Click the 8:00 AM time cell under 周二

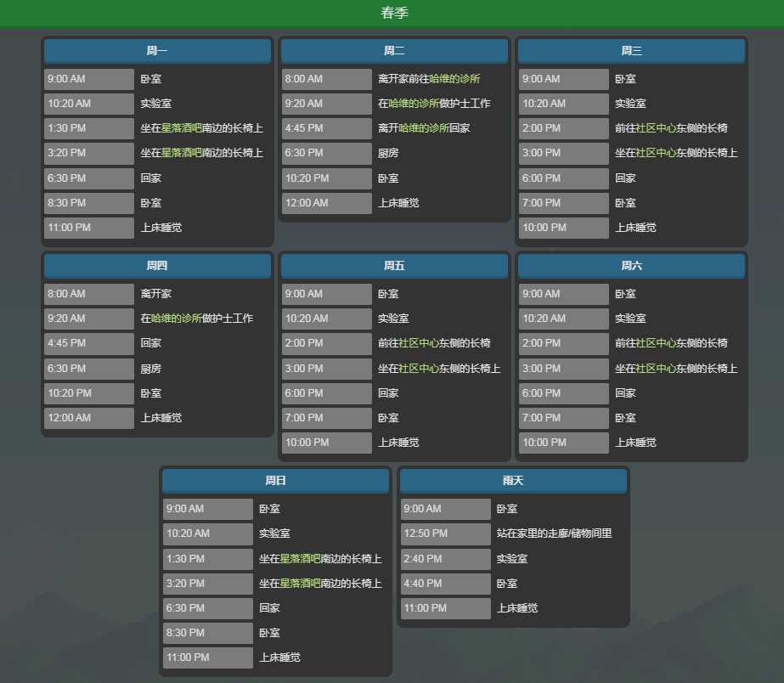point(326,79)
